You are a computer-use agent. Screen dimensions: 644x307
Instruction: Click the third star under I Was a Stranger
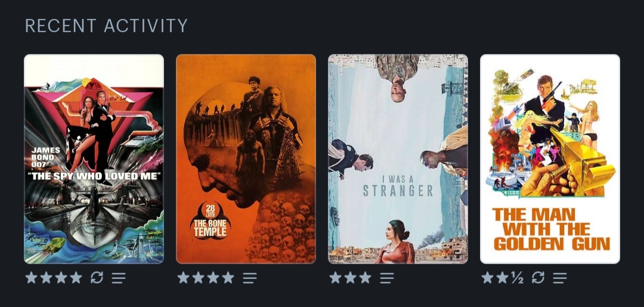(x=365, y=278)
